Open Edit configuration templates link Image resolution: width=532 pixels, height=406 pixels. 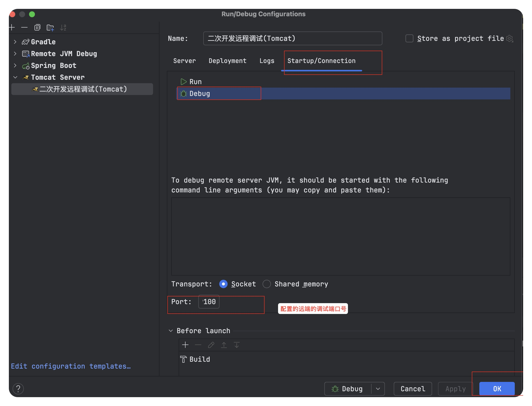pos(71,366)
